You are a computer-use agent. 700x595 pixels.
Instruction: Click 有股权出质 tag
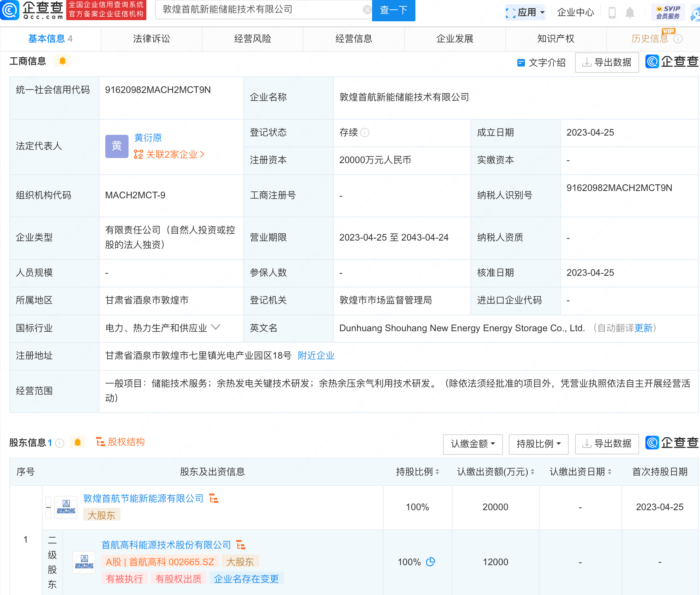point(178,579)
